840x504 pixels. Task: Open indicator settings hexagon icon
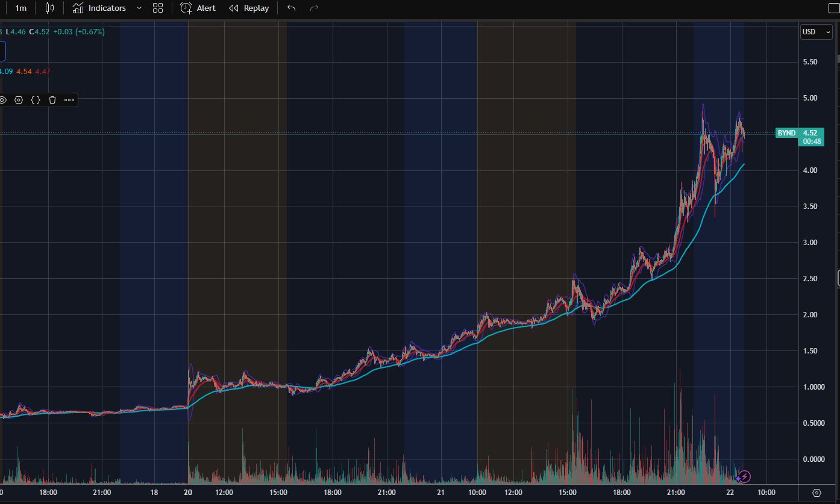pos(19,100)
